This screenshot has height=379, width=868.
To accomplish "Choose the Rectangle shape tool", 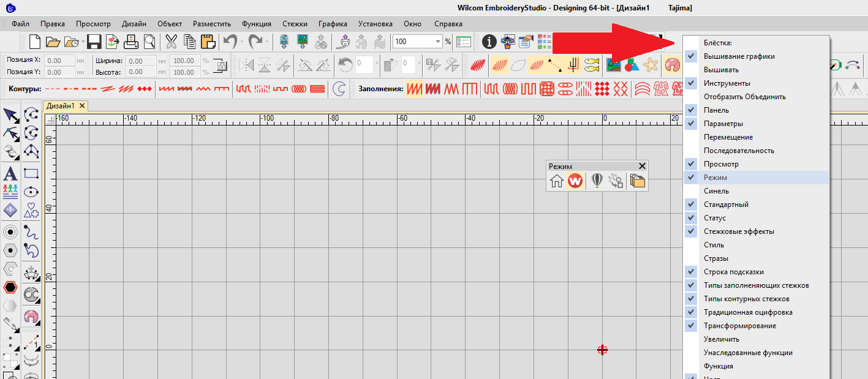I will (31, 173).
